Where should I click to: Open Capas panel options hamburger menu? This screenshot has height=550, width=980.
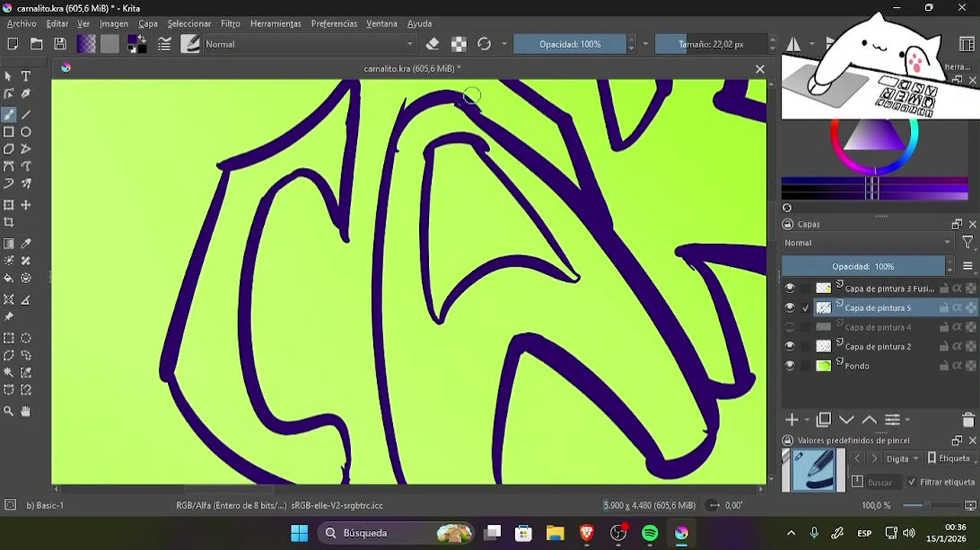[968, 266]
